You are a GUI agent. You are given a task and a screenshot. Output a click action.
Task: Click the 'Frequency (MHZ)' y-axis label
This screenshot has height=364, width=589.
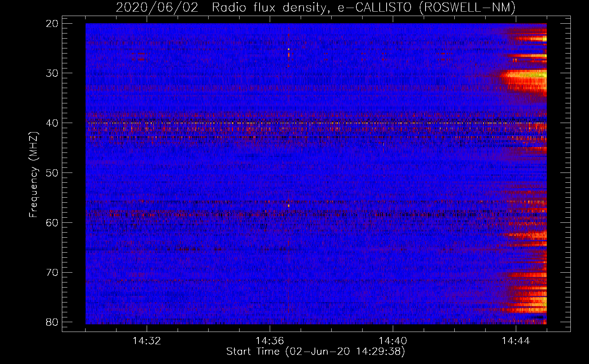click(x=33, y=175)
